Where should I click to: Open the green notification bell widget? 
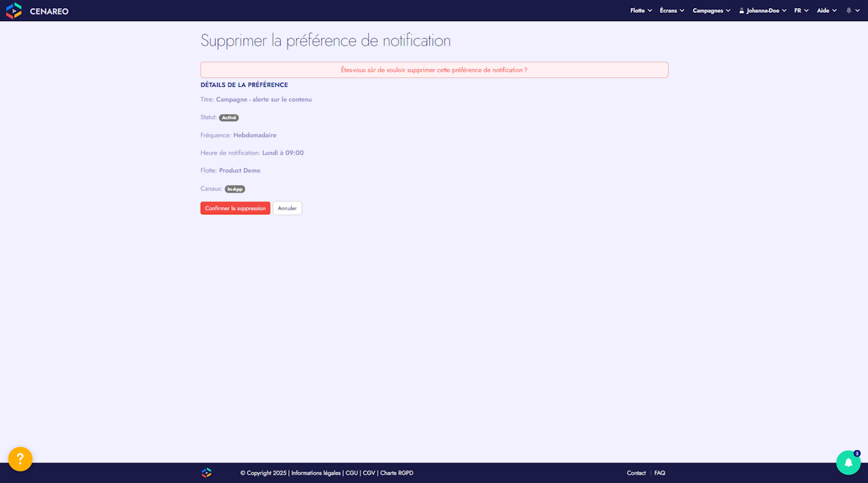click(x=848, y=463)
